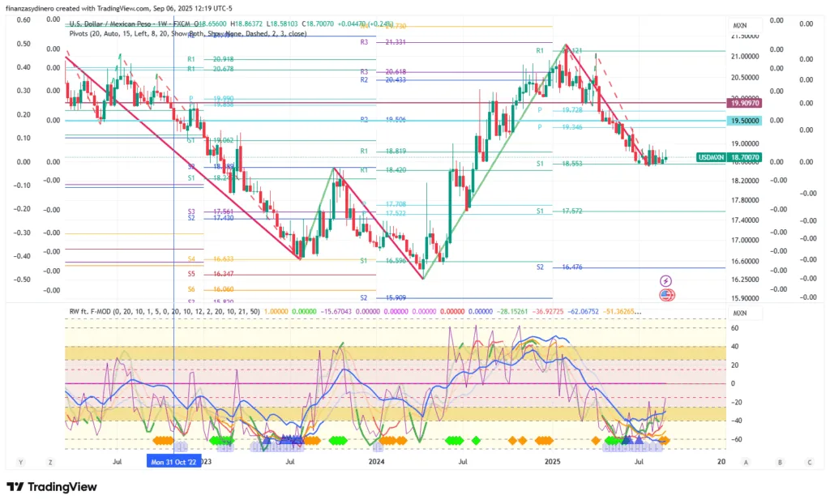
Task: Click the R1 18.420 pivot label
Action: point(383,170)
